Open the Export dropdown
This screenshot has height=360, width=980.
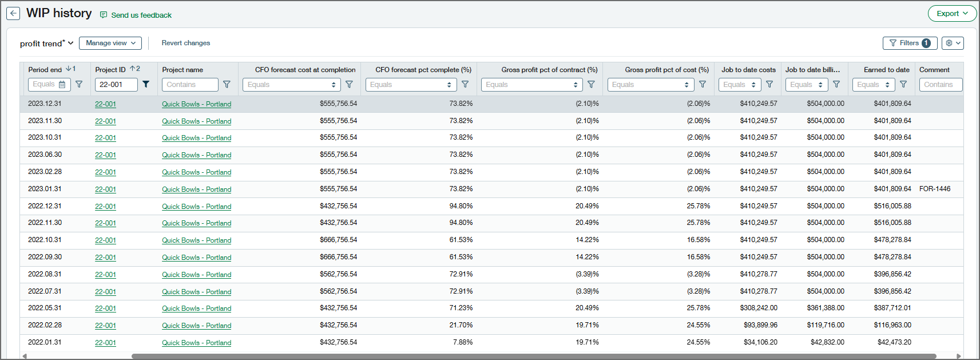(x=951, y=14)
